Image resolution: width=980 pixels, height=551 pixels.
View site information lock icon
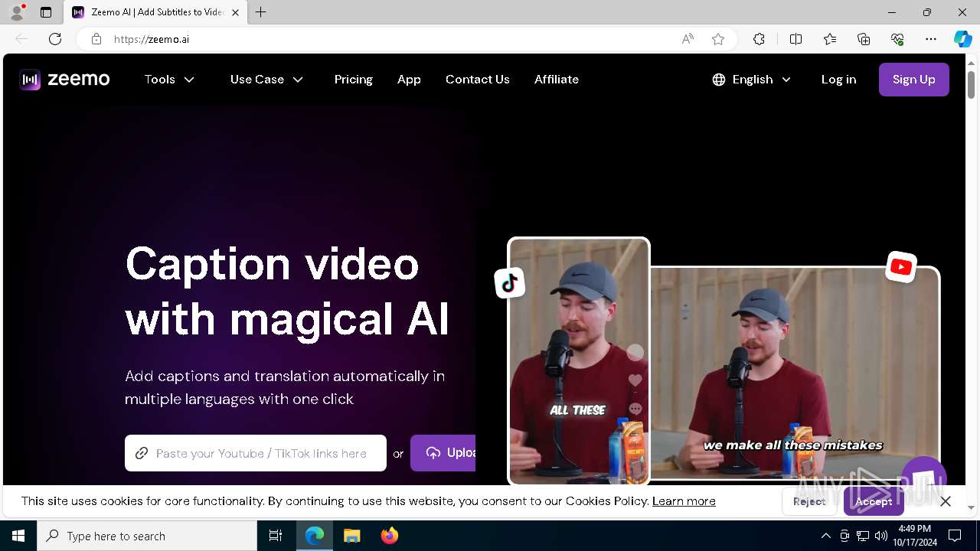96,39
